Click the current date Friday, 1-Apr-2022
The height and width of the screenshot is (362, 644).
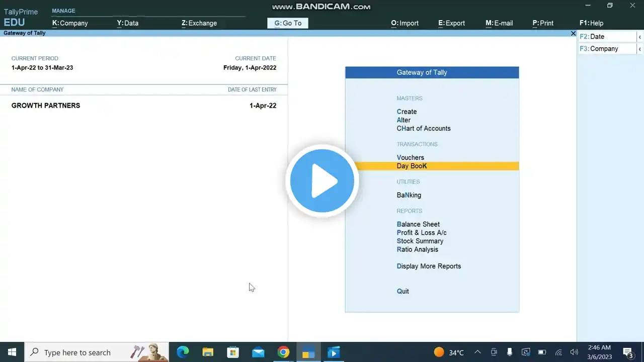(x=250, y=68)
